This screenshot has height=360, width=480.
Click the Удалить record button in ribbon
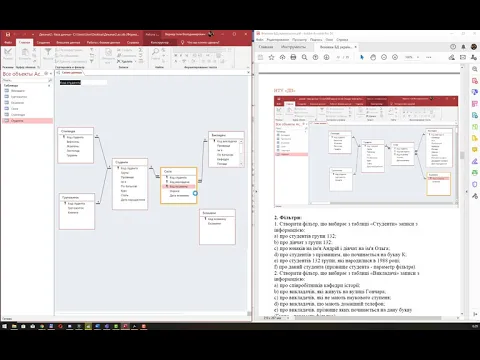click(125, 61)
